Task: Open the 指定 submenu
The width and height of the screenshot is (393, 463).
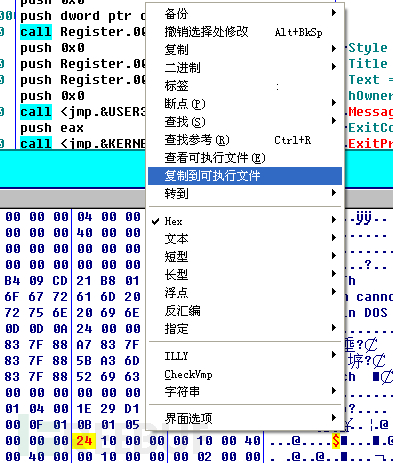Action: pyautogui.click(x=245, y=329)
